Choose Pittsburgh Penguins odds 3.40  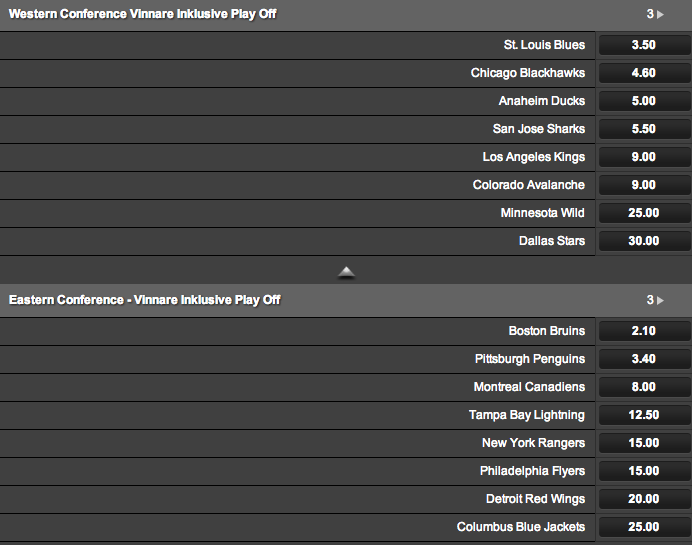tap(644, 359)
